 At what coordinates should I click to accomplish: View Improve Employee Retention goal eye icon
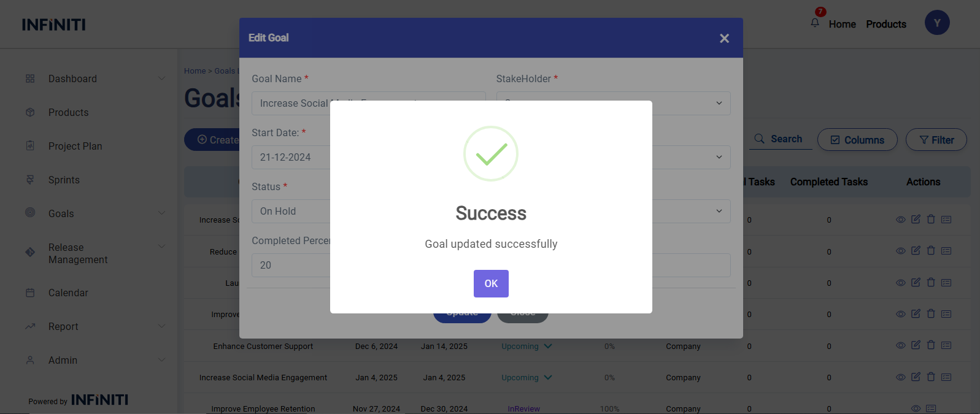pos(916,408)
